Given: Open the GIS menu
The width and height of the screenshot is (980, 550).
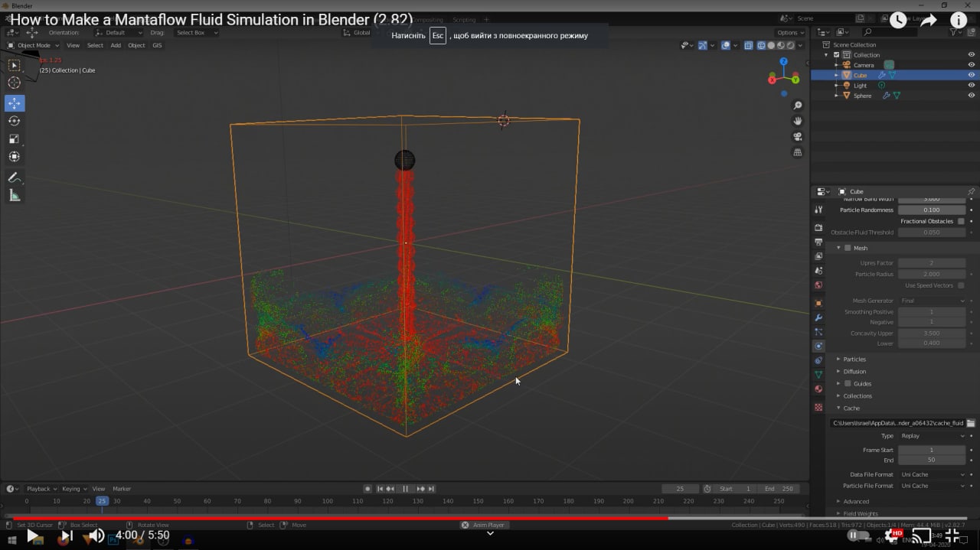Looking at the screenshot, I should point(157,45).
